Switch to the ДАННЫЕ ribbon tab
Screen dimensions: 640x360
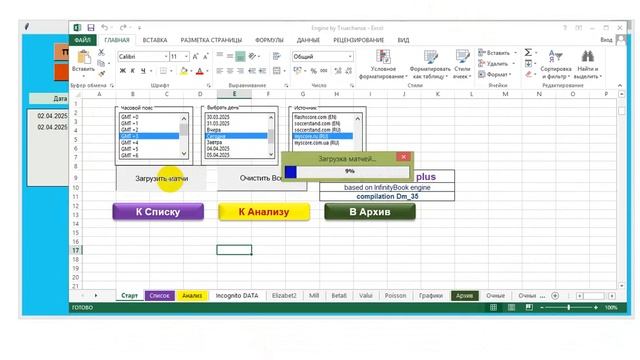308,40
